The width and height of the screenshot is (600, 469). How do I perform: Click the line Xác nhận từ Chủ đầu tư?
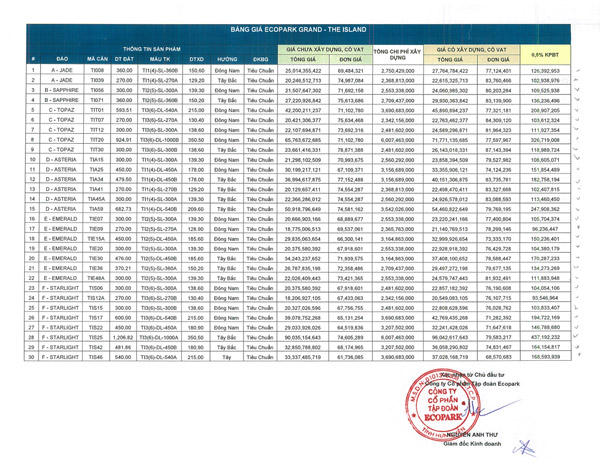[x=473, y=375]
